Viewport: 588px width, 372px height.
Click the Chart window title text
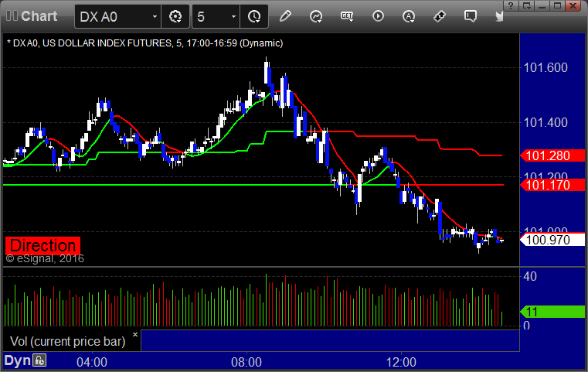pos(39,16)
